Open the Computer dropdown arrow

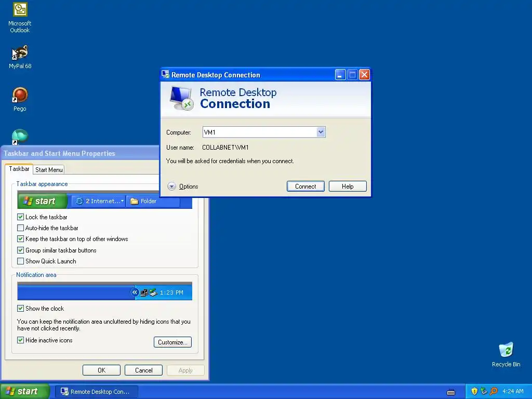321,132
